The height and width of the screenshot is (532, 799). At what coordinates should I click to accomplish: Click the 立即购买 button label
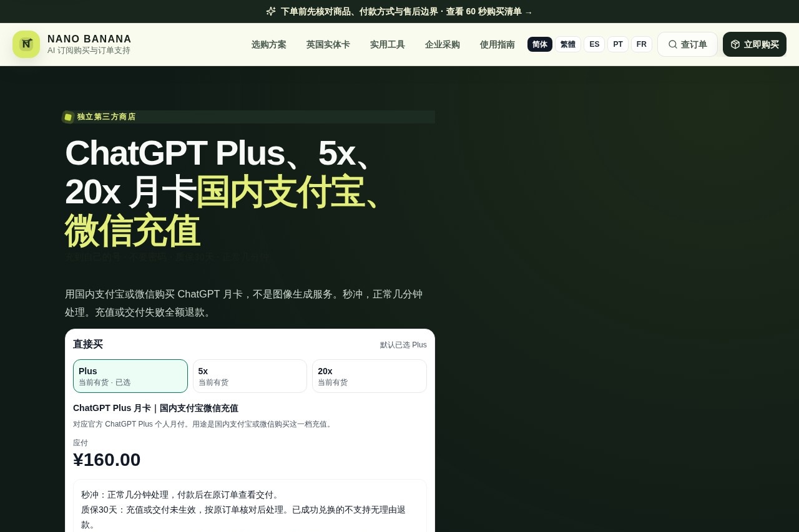click(x=762, y=44)
